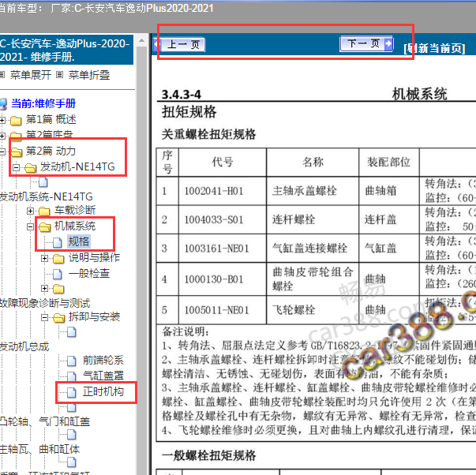Open 主轴瓦、曲和缸体 page
476x475 pixels.
(39, 449)
